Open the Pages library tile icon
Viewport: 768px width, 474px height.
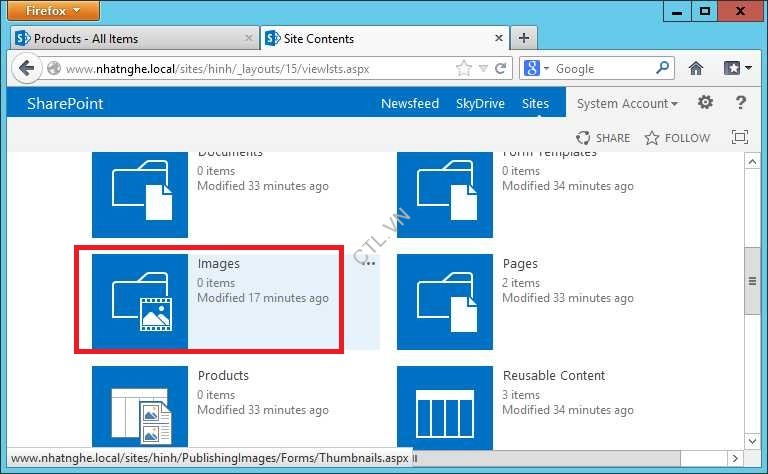coord(444,301)
